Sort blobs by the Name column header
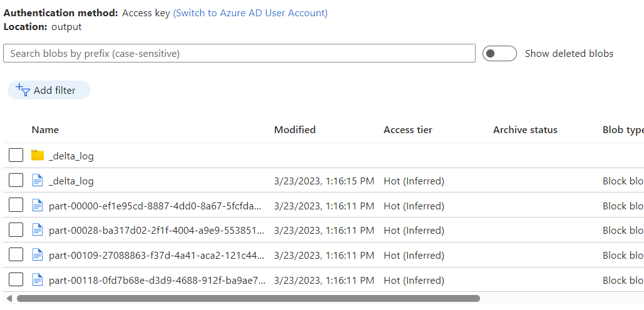This screenshot has width=644, height=310. [x=45, y=130]
